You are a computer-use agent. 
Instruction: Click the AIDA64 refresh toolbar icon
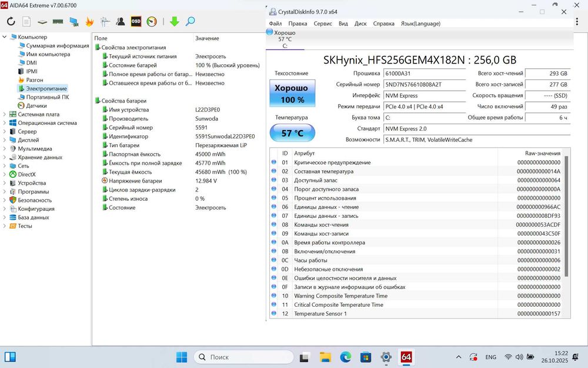(x=11, y=21)
